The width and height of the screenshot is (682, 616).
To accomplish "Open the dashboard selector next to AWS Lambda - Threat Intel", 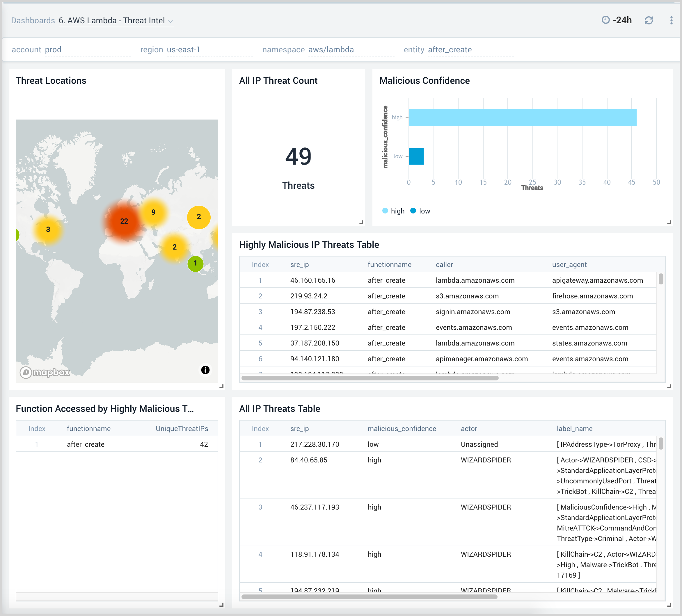I will point(170,21).
